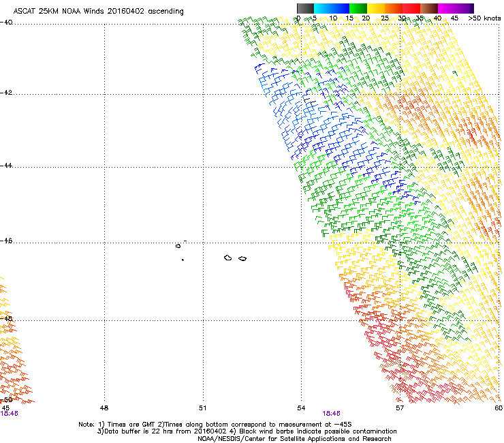The width and height of the screenshot is (504, 443).
Task: Click the '>50 knots' legend label
Action: pos(484,18)
